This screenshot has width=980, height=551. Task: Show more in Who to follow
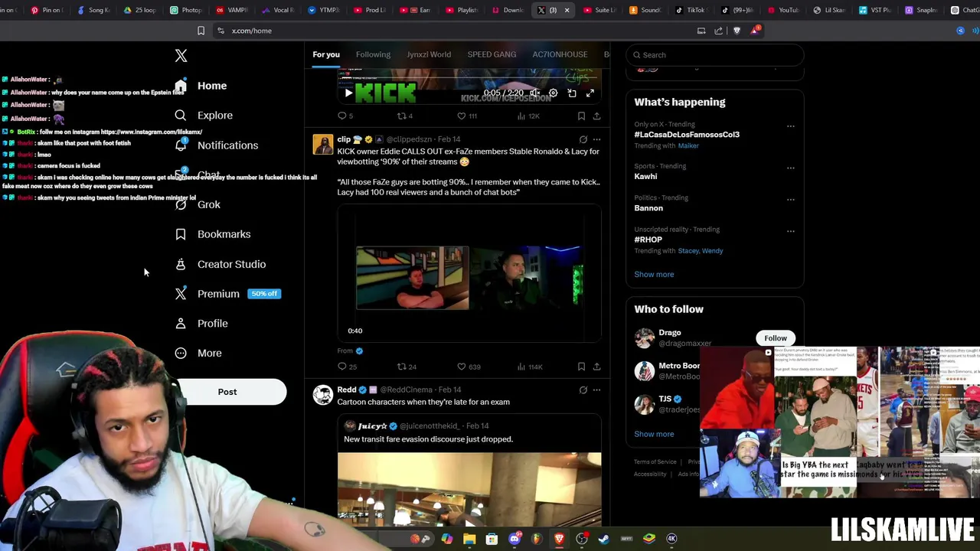pos(654,434)
